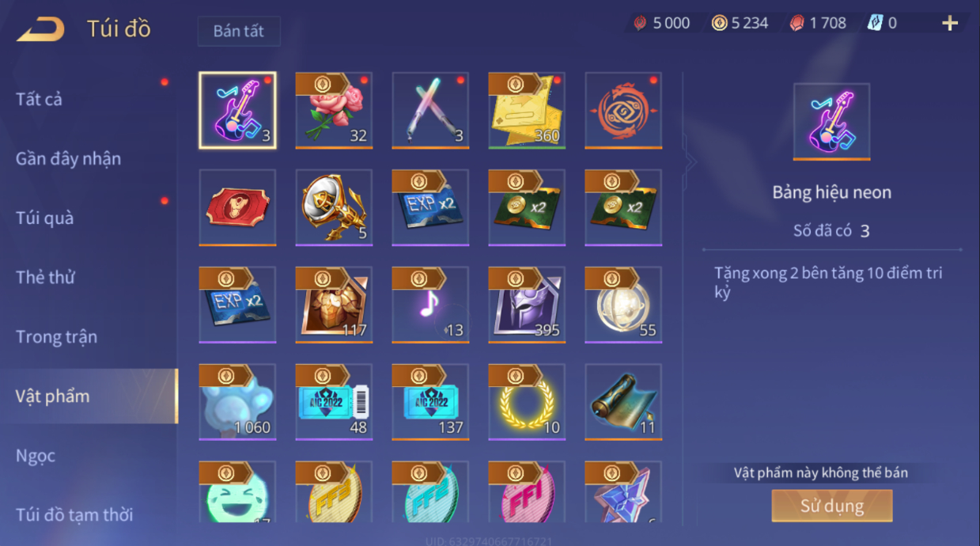Click the Sử dụng button
980x546 pixels.
tap(832, 506)
